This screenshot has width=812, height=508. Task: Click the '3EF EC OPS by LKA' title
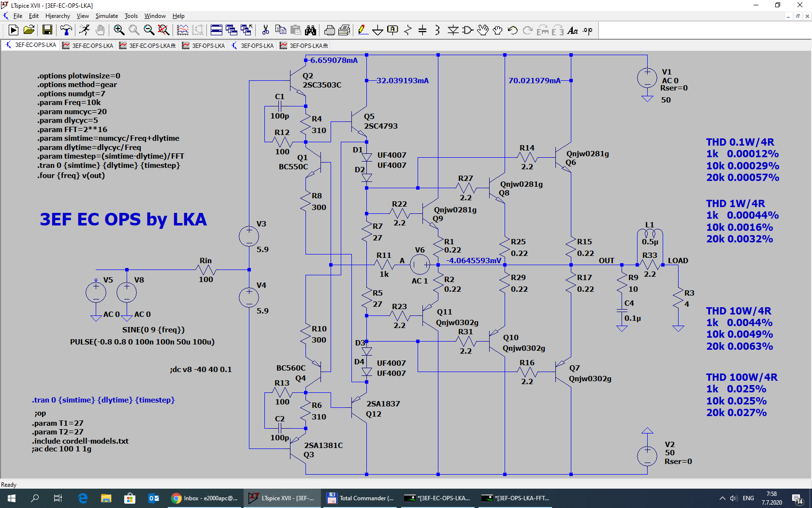[123, 219]
